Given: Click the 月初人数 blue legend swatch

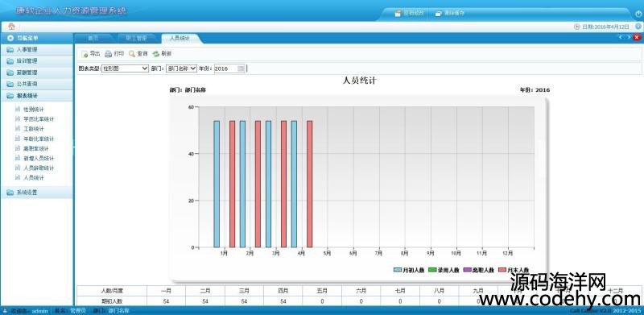Looking at the screenshot, I should (x=398, y=270).
